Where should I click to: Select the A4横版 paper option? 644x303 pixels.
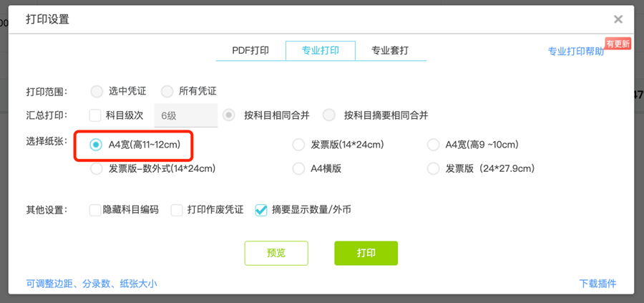(x=298, y=169)
